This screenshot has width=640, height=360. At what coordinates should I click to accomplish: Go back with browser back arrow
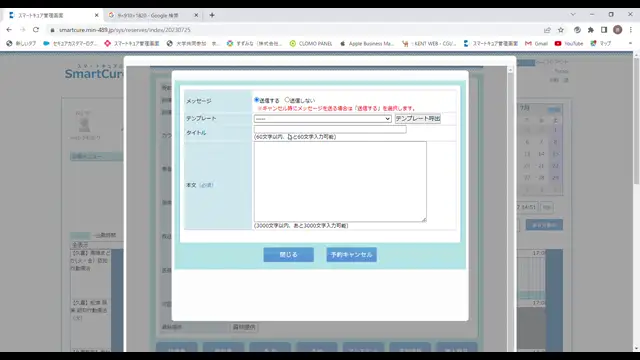coord(9,30)
